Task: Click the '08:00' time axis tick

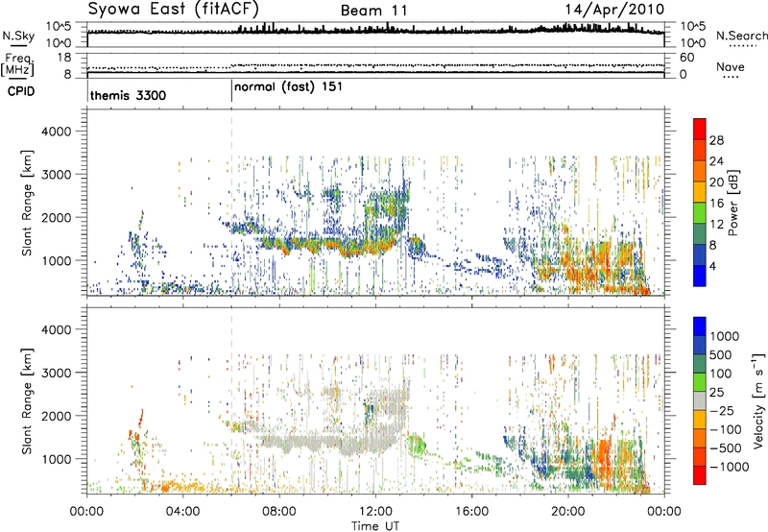Action: pyautogui.click(x=279, y=512)
